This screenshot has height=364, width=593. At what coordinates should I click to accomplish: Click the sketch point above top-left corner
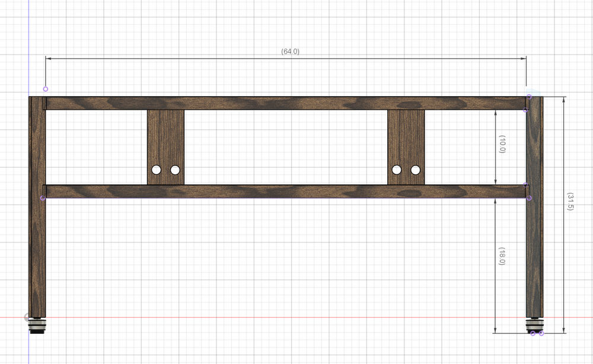tap(46, 89)
